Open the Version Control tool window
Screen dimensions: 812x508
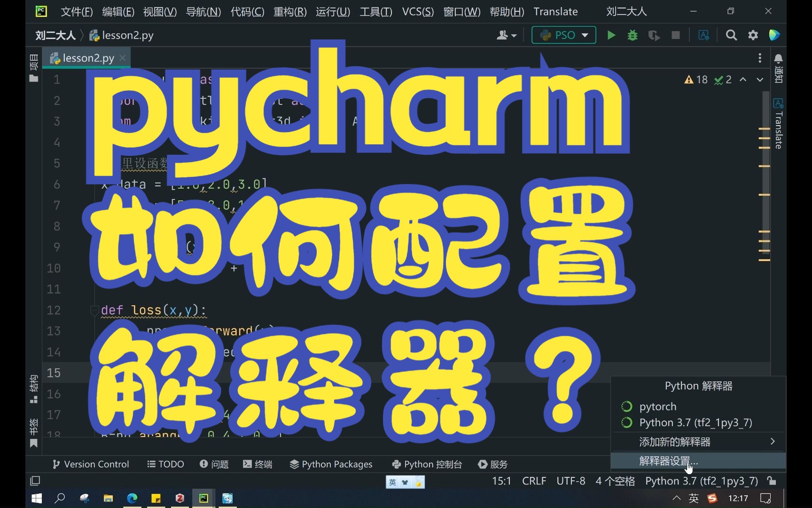(91, 464)
